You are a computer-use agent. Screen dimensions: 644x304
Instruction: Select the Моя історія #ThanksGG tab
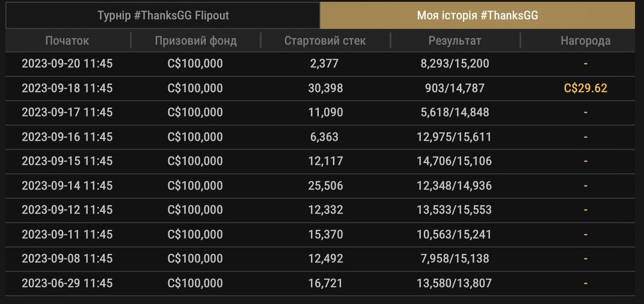pos(477,15)
